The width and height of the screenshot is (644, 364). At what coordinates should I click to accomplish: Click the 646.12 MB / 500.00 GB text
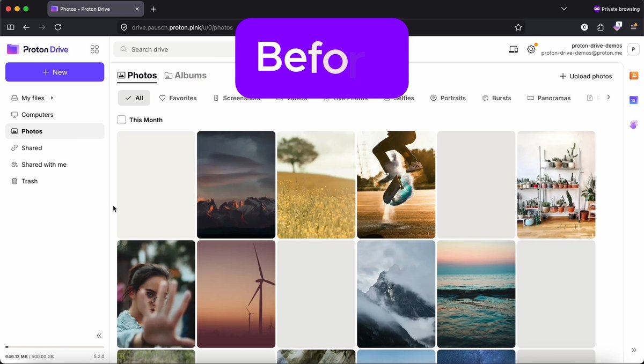pyautogui.click(x=30, y=356)
